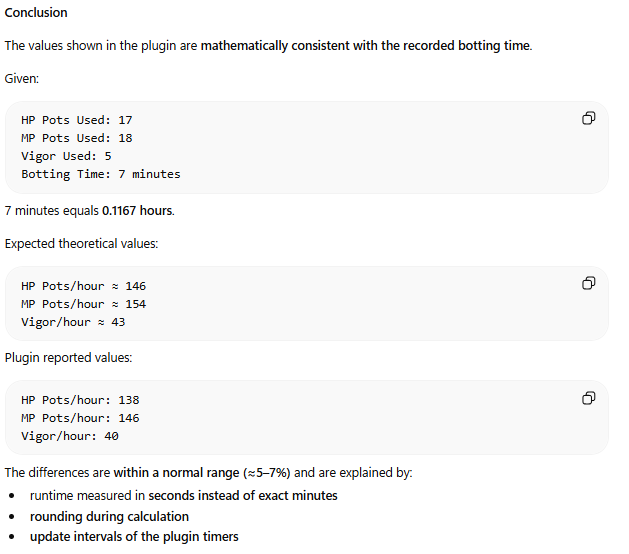Click the "Vigor Used: 5" line
The width and height of the screenshot is (629, 554).
click(x=66, y=156)
